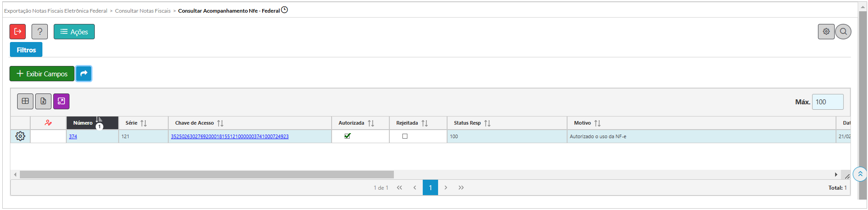Toggle the Rejeitada checkbox in the row
868x210 pixels.
pos(405,136)
